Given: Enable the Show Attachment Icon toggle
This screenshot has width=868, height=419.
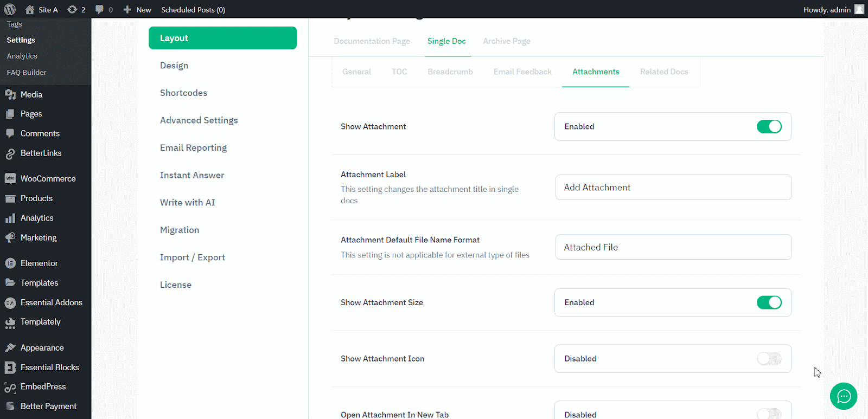Looking at the screenshot, I should coord(769,358).
